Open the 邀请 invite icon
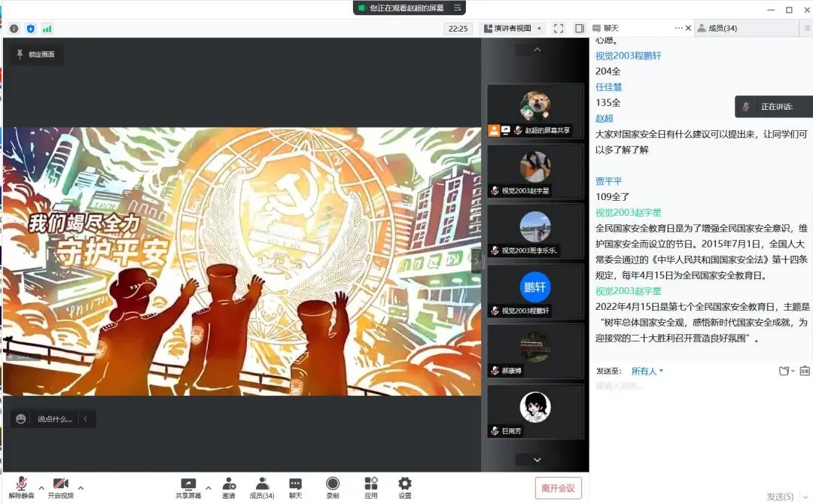Image resolution: width=813 pixels, height=504 pixels. [229, 488]
